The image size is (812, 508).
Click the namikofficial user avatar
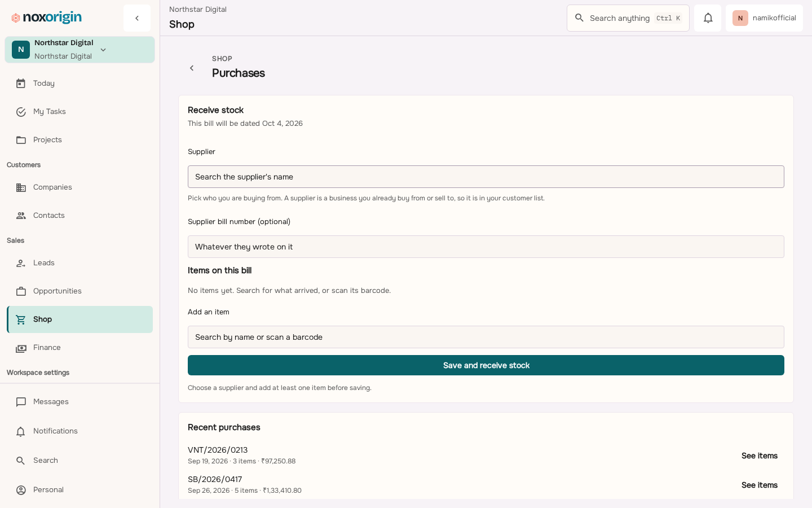pos(740,18)
